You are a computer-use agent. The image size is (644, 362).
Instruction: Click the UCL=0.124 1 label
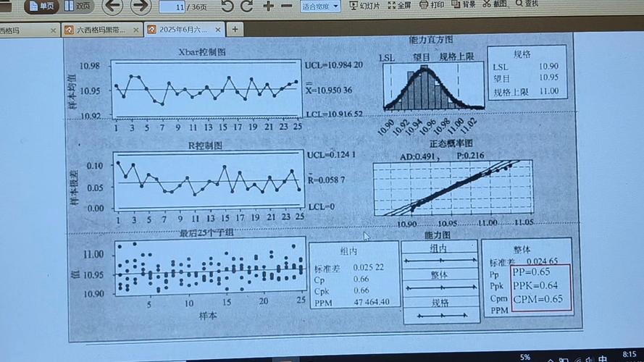tap(332, 155)
